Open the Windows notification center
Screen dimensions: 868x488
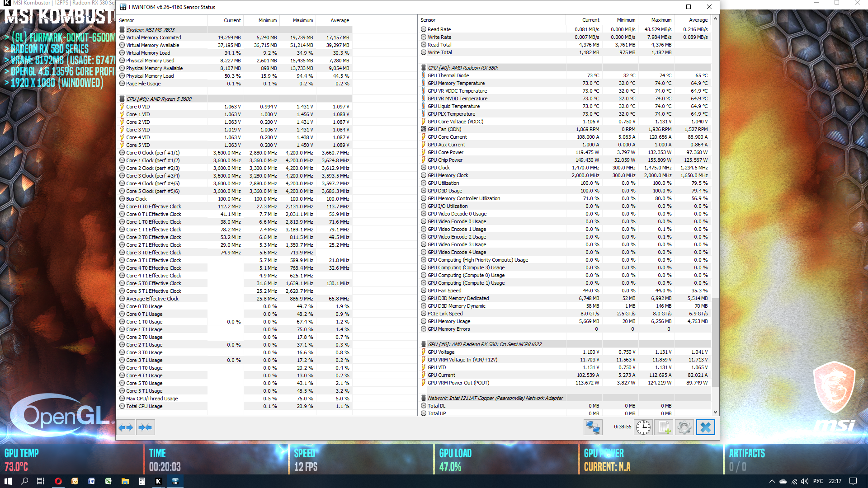[x=853, y=481]
